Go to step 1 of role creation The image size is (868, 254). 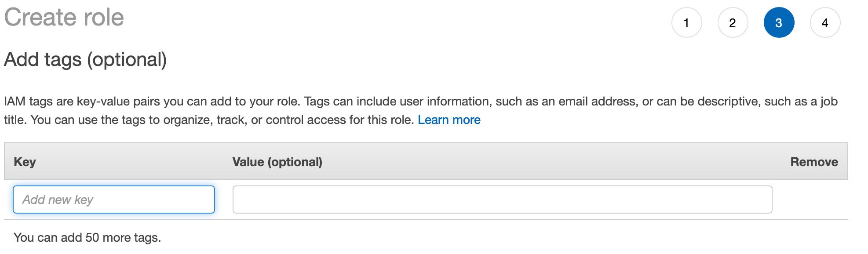[x=686, y=23]
